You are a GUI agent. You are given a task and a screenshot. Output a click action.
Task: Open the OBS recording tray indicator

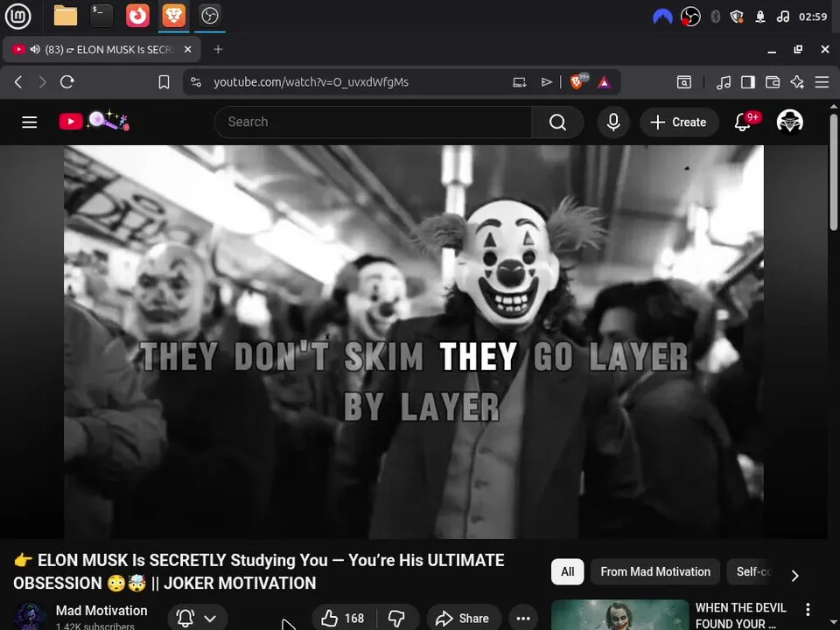(690, 17)
